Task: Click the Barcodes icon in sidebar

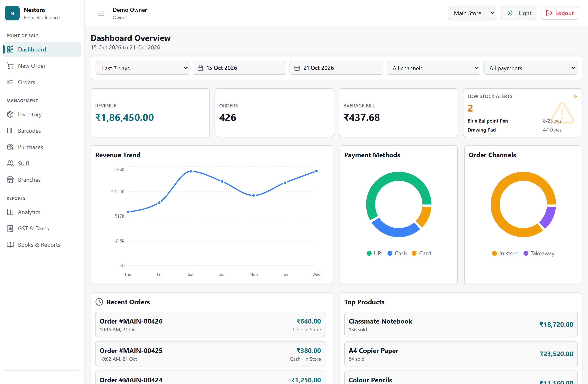Action: pyautogui.click(x=10, y=131)
